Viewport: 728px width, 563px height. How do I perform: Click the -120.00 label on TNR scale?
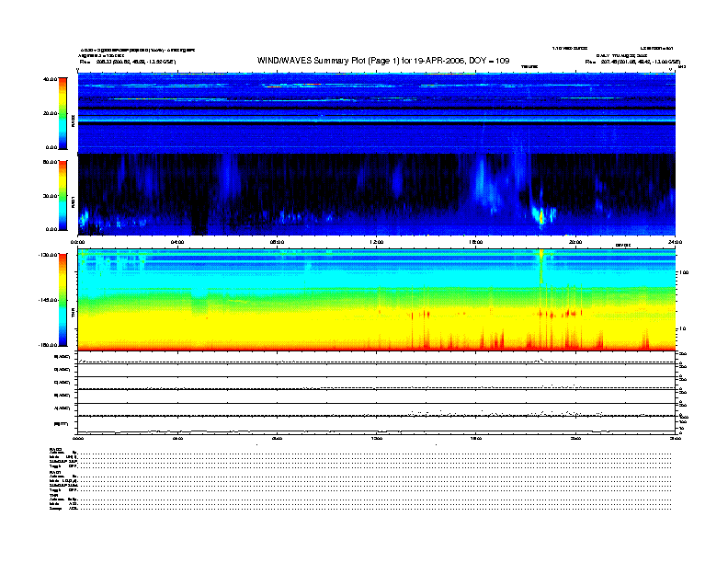48,255
